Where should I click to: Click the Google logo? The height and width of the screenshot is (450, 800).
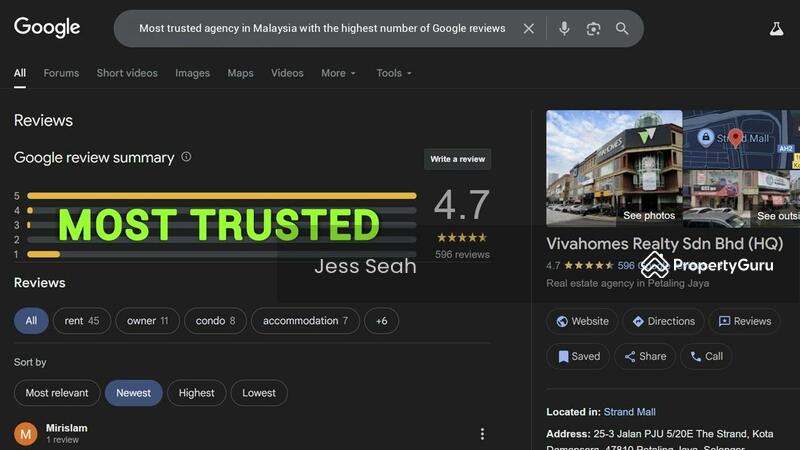coord(47,28)
